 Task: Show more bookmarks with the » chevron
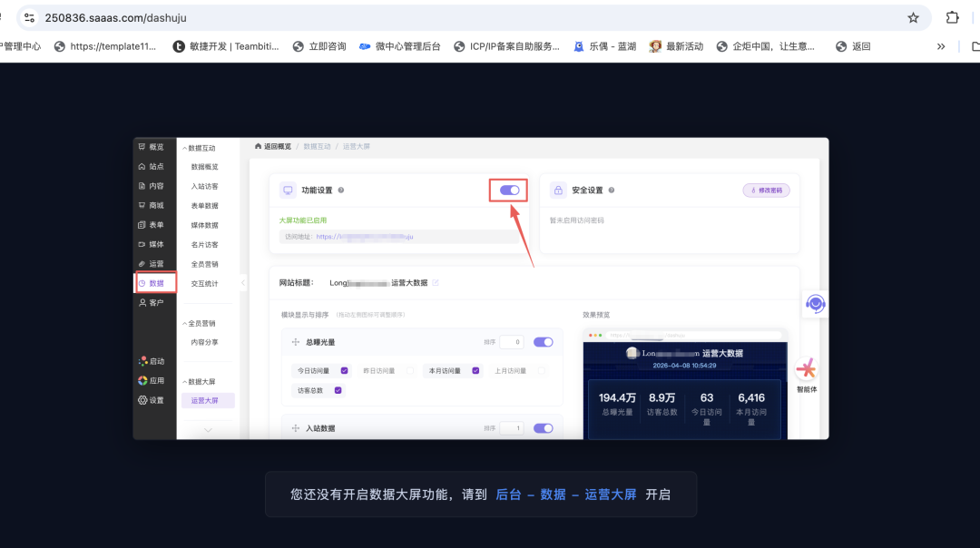[x=941, y=46]
